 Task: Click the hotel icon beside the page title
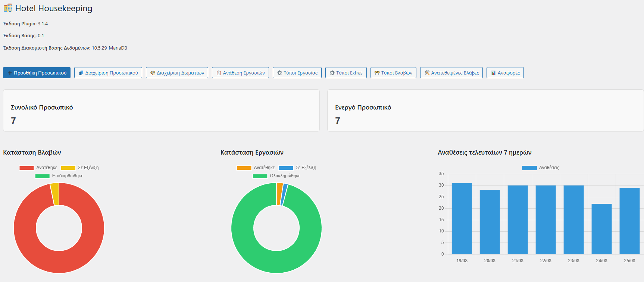coord(8,8)
